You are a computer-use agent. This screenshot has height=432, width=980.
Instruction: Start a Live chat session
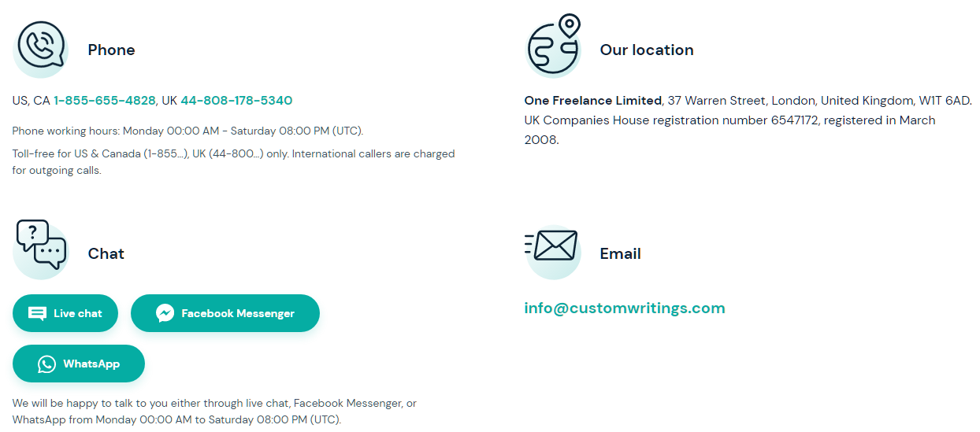[65, 313]
